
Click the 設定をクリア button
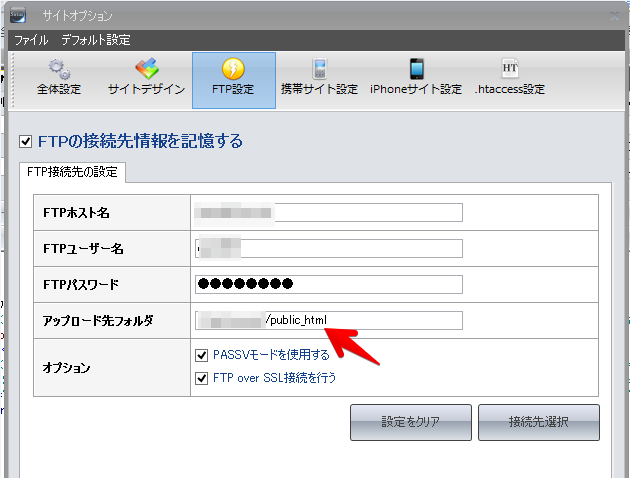coord(411,422)
